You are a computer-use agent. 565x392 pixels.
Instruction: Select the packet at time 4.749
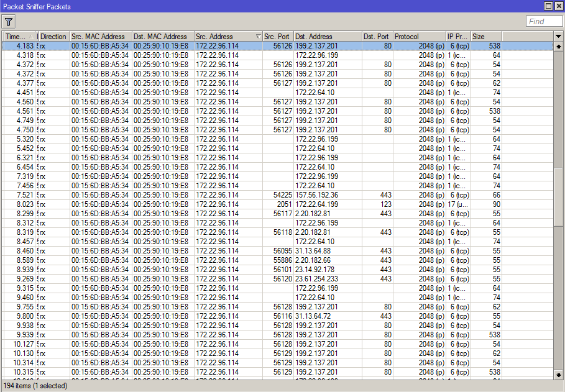pyautogui.click(x=277, y=121)
